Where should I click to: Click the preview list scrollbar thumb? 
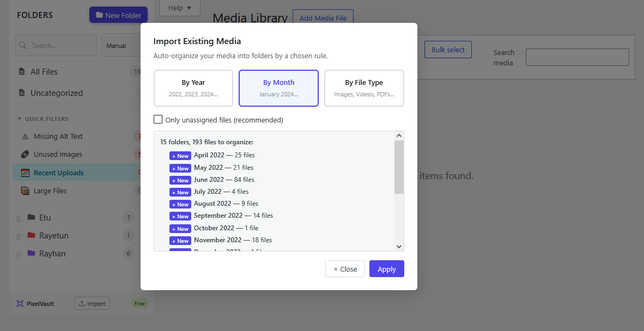399,167
